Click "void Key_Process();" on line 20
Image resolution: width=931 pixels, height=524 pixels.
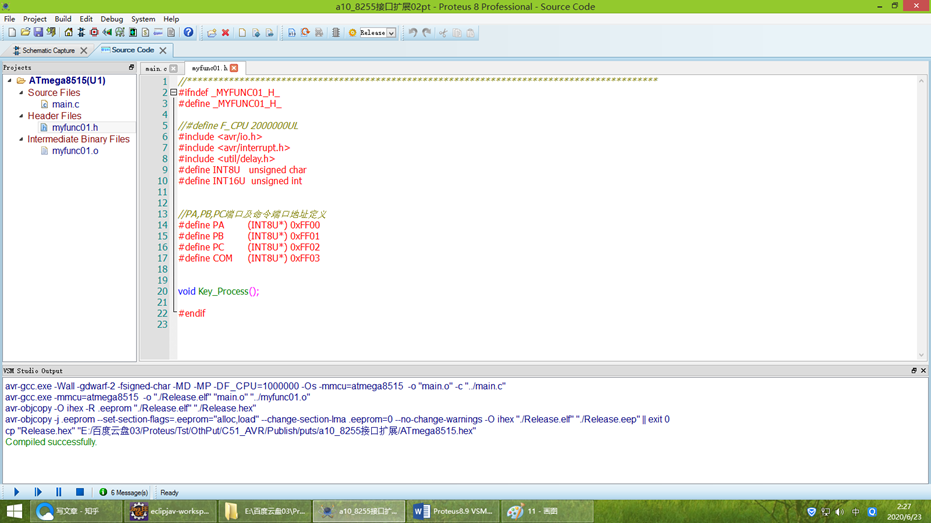218,291
